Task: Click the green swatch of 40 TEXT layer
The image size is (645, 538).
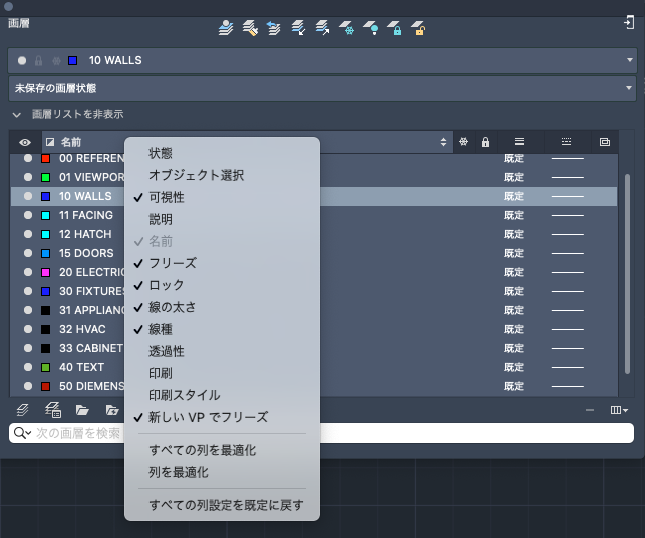Action: point(46,367)
